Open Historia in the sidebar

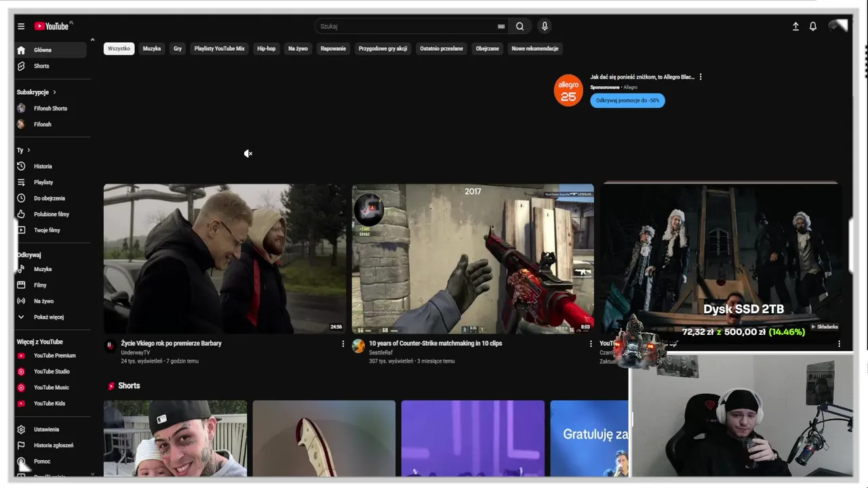tap(51, 166)
